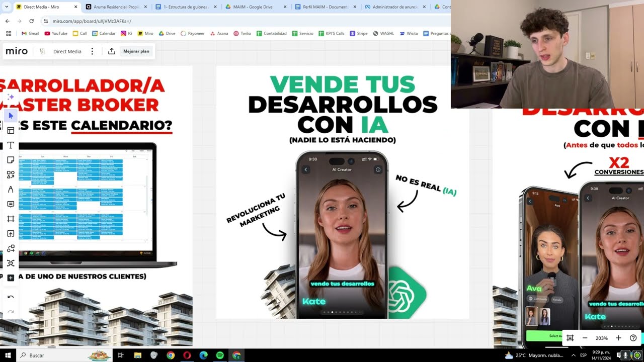644x362 pixels.
Task: Open the Chrome apps grid shortcut
Action: coord(8,34)
